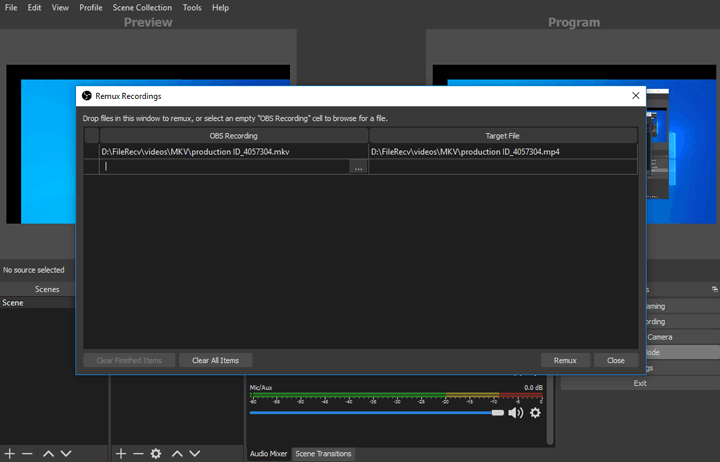Close the Remux Recordings dialog with X

[636, 96]
